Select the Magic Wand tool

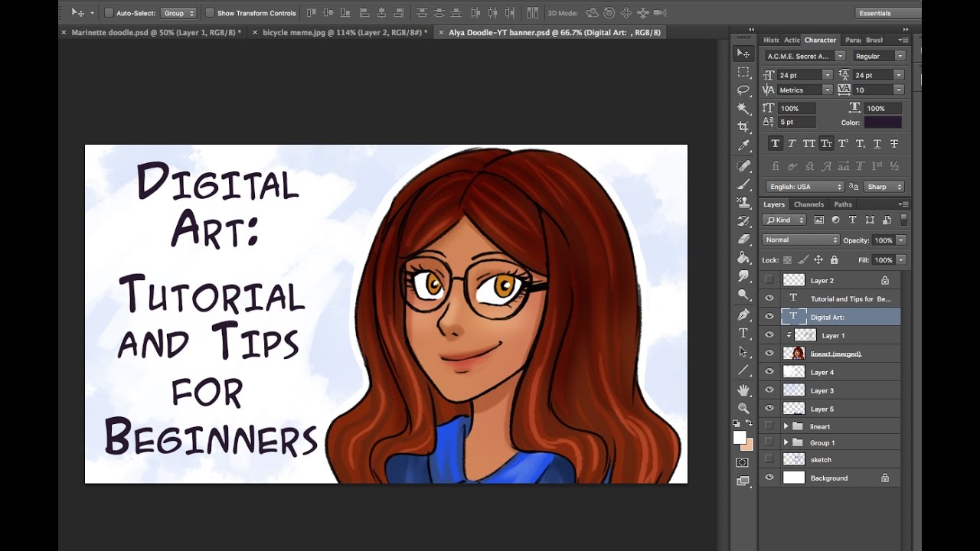[x=743, y=109]
